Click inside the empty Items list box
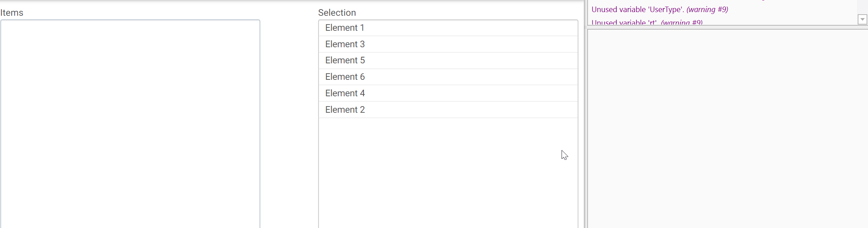 tap(130, 121)
